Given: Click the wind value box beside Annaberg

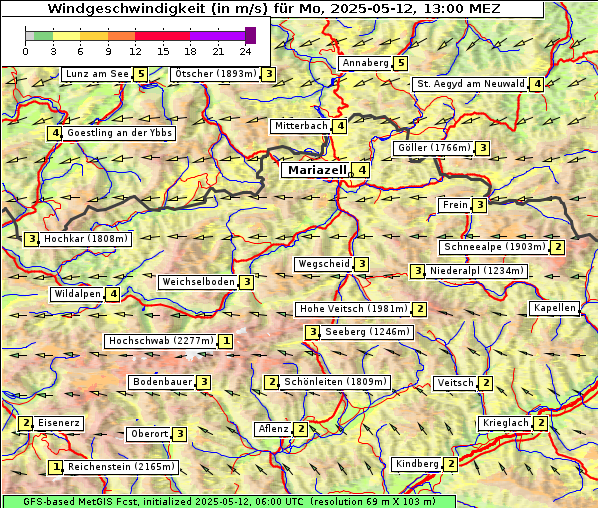Looking at the screenshot, I should click(400, 63).
